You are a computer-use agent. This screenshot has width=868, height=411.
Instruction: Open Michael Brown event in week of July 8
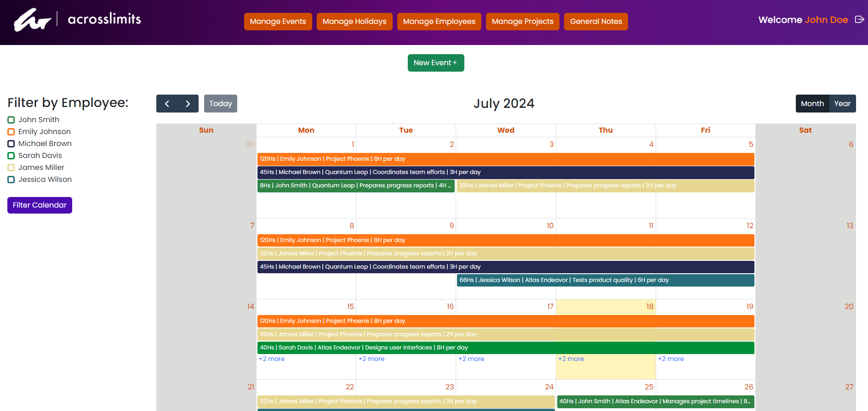[506, 267]
